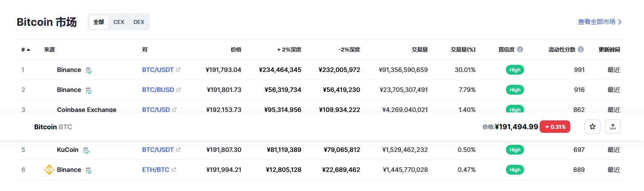This screenshot has height=191, width=644.
Task: Sort markets by 交易量 column header
Action: (419, 49)
